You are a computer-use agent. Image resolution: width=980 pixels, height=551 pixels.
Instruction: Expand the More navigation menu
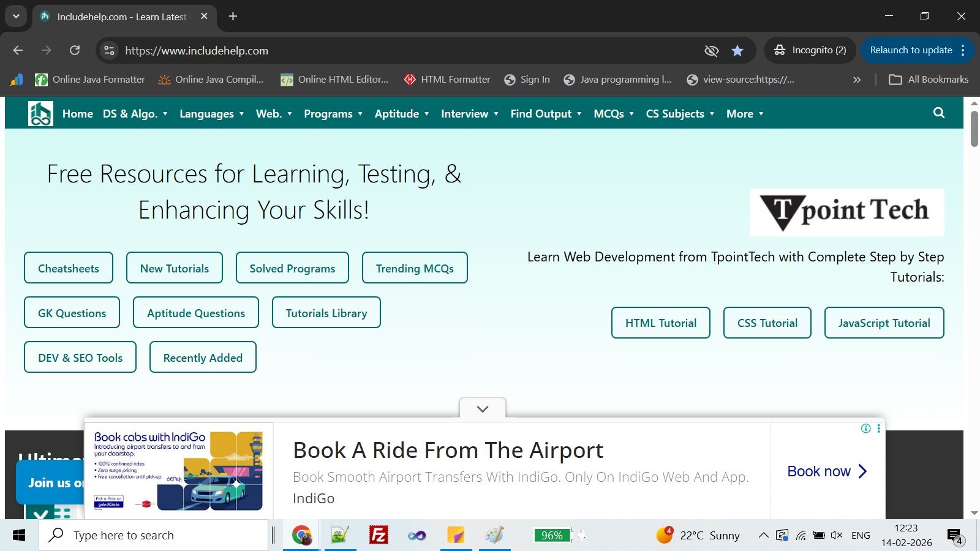coord(745,114)
